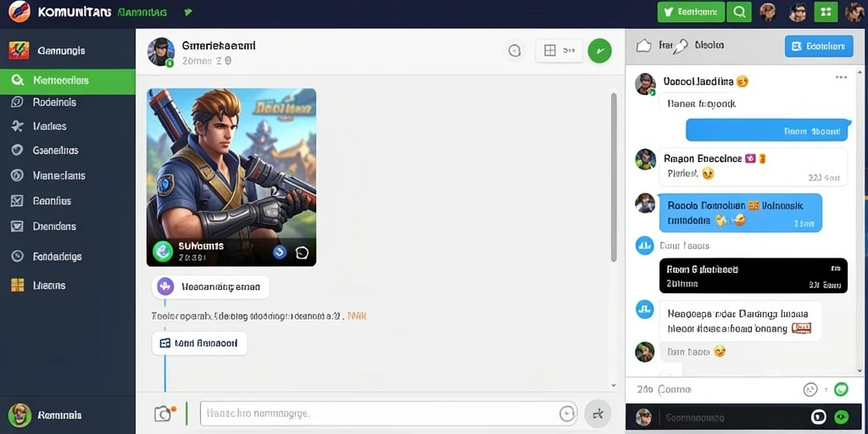This screenshot has height=434, width=868.
Task: Open the game character image thumbnail
Action: [x=231, y=177]
